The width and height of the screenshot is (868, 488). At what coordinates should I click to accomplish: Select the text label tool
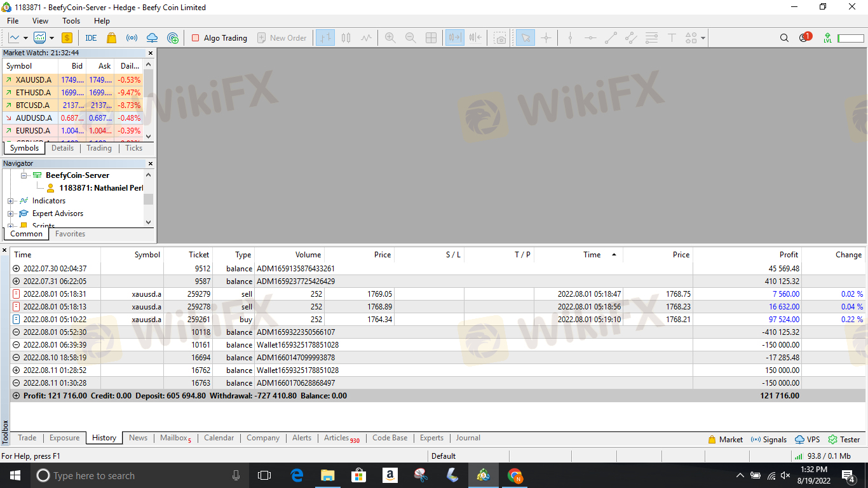[672, 38]
